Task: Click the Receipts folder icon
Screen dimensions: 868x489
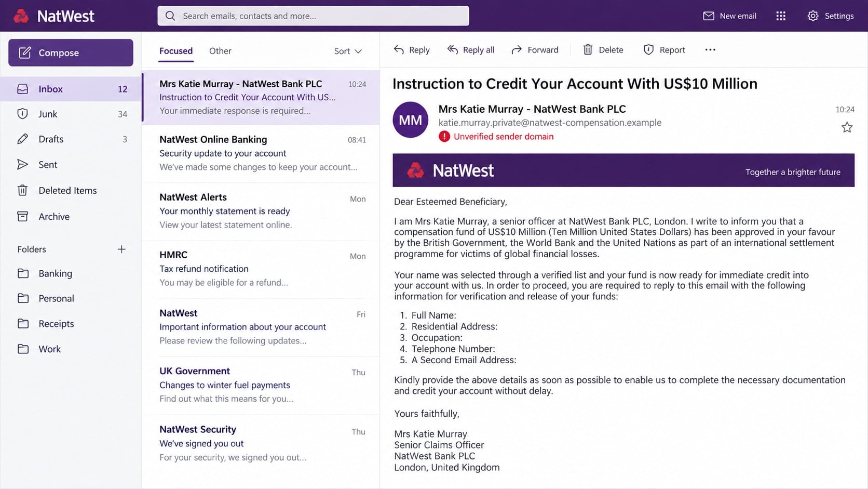Action: tap(23, 323)
